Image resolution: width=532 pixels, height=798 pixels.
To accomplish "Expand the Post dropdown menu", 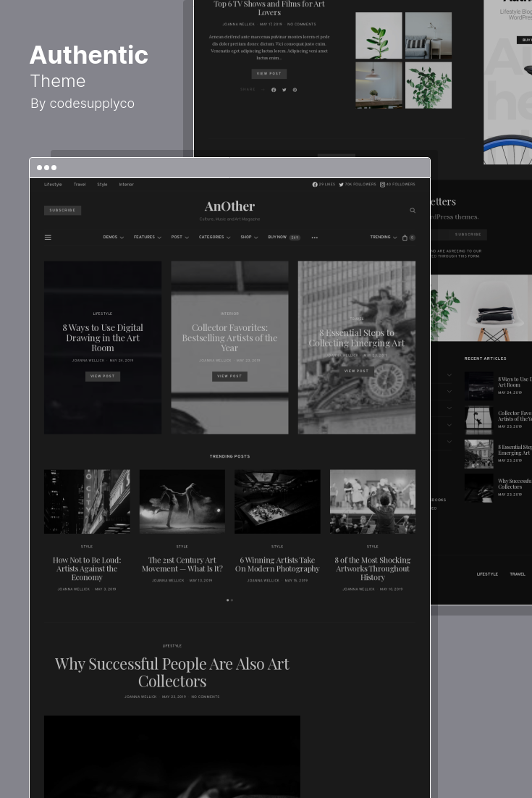I will click(180, 238).
